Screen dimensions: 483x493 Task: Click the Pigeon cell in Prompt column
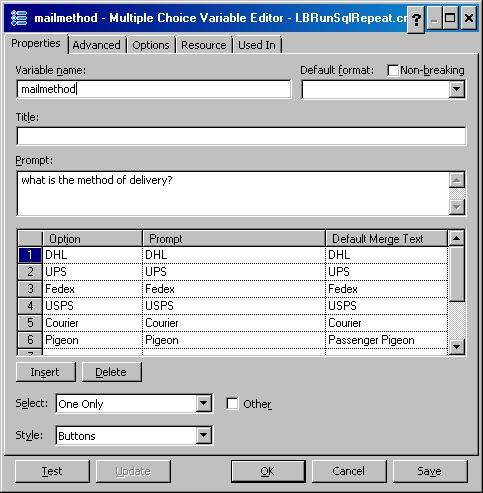click(234, 340)
